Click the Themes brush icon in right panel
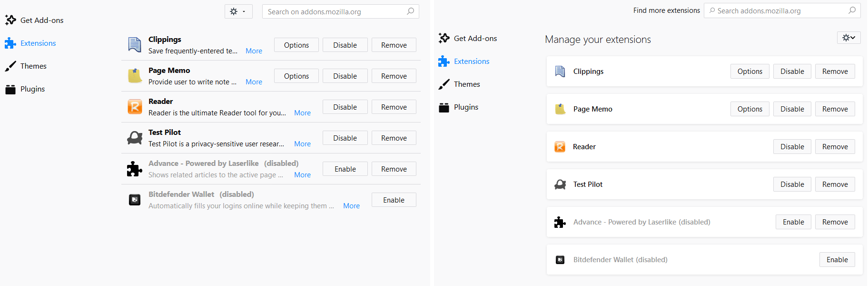868x286 pixels. (x=444, y=84)
